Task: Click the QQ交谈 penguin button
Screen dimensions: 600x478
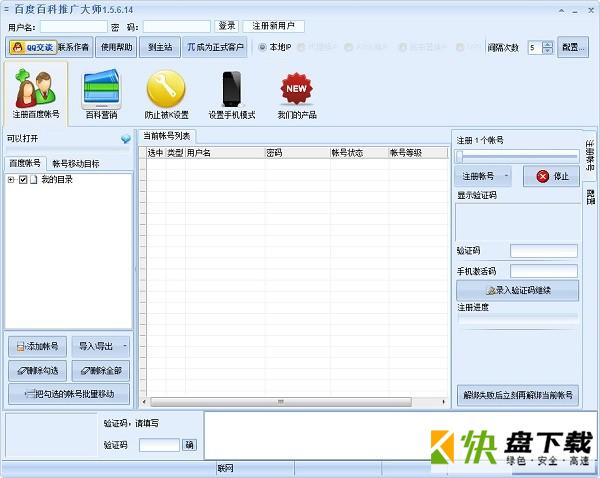Action: point(33,47)
